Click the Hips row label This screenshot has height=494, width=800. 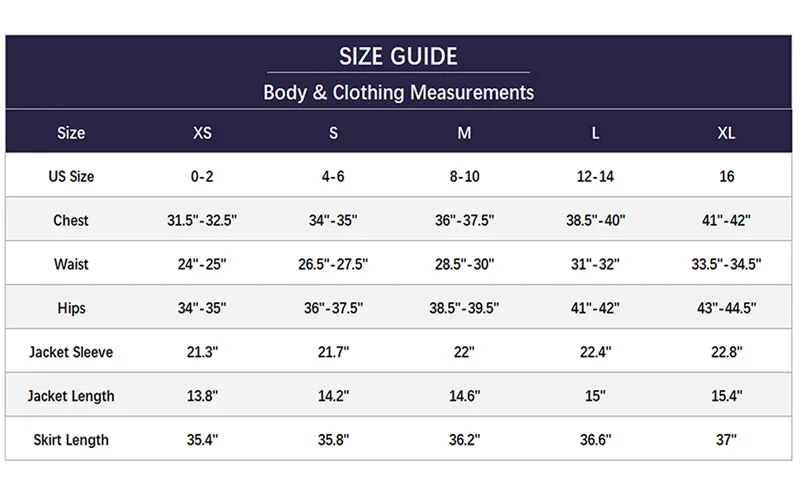[71, 308]
